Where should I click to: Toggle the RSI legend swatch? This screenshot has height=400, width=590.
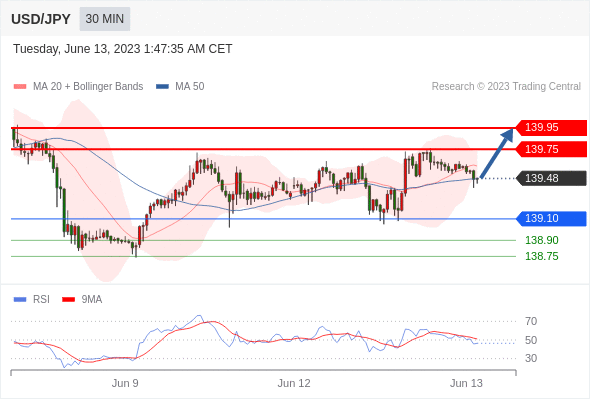pos(20,300)
